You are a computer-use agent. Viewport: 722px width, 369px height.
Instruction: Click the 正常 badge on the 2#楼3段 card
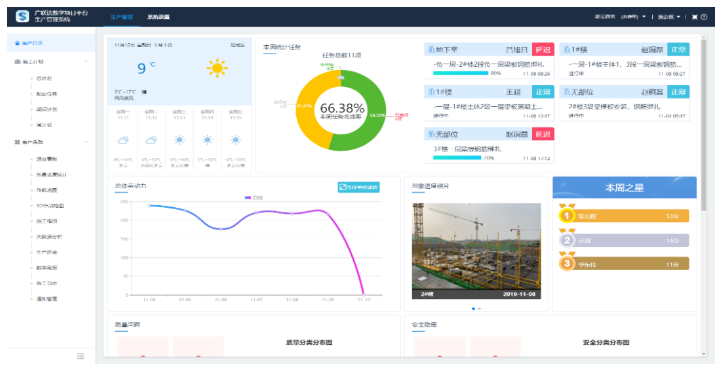[678, 92]
